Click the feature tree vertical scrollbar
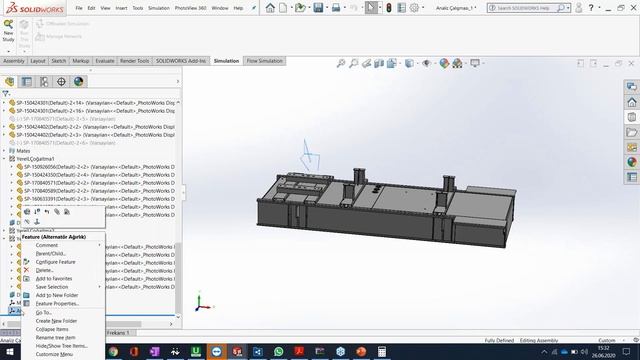This screenshot has width=640, height=360. coord(178,278)
